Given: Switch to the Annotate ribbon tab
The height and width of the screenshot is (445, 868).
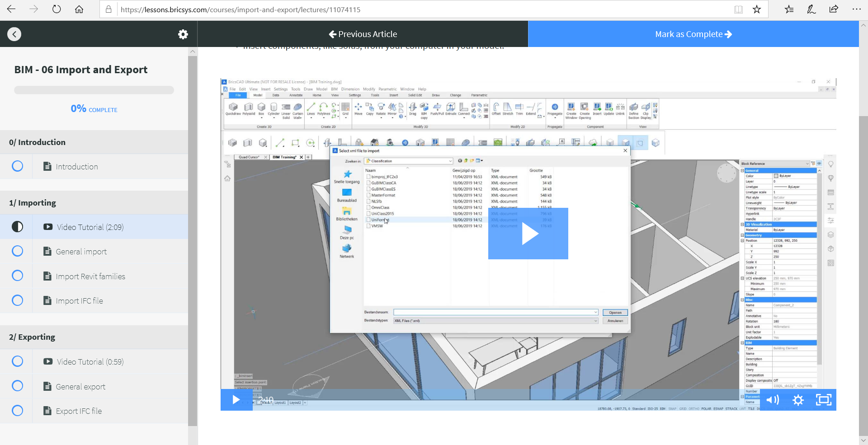Looking at the screenshot, I should pyautogui.click(x=296, y=95).
